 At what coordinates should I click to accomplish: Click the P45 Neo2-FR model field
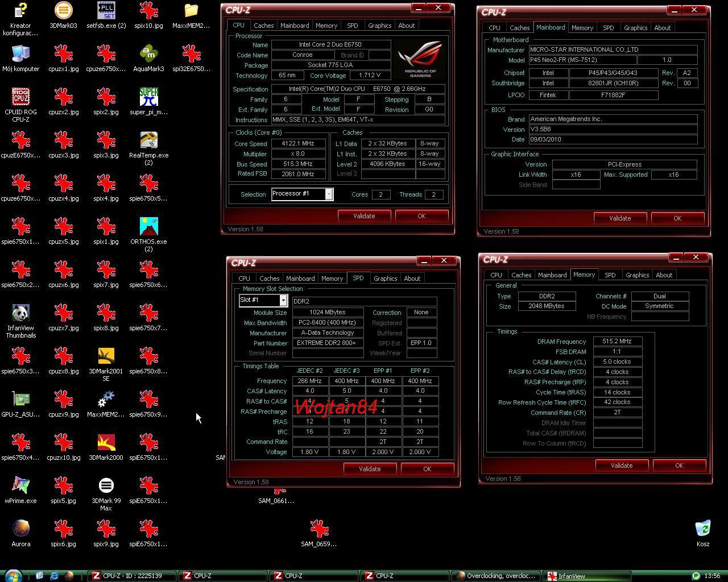[582, 60]
